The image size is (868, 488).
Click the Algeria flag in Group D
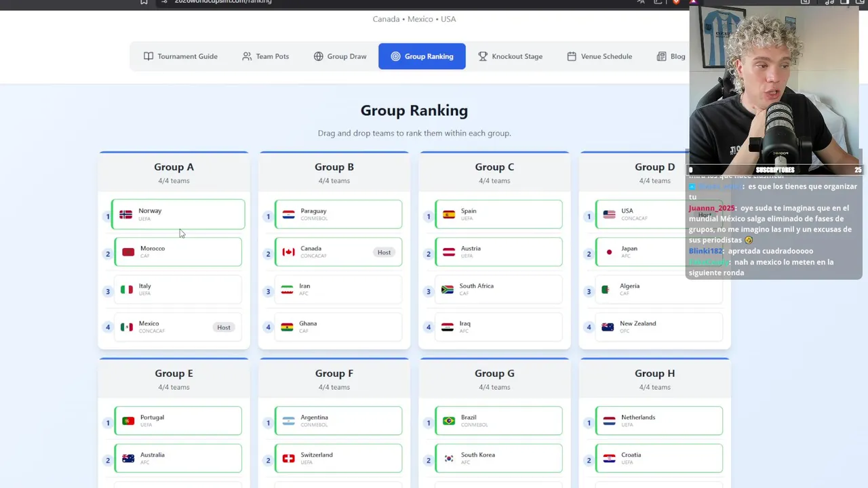607,289
